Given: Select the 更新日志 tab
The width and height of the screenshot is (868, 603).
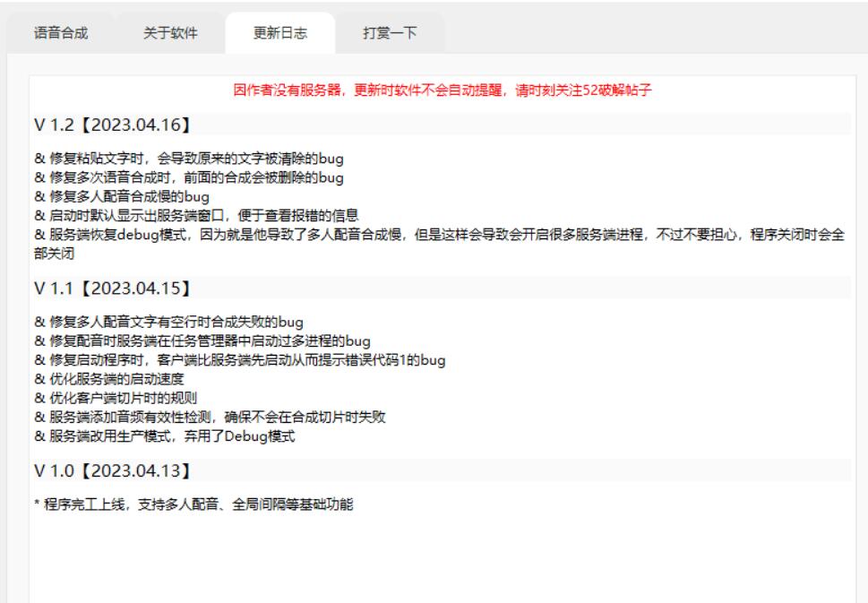Looking at the screenshot, I should tap(279, 35).
